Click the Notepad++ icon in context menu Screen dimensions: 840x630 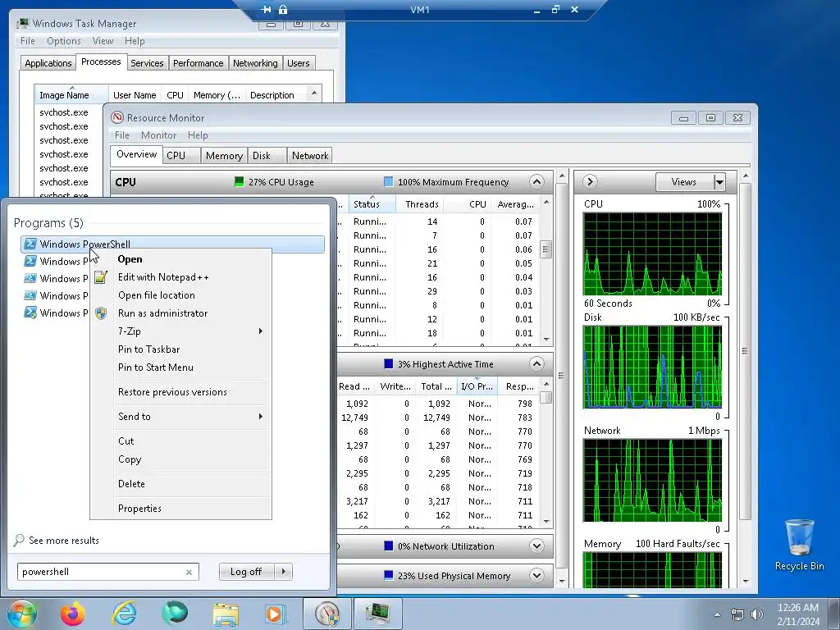pyautogui.click(x=101, y=277)
